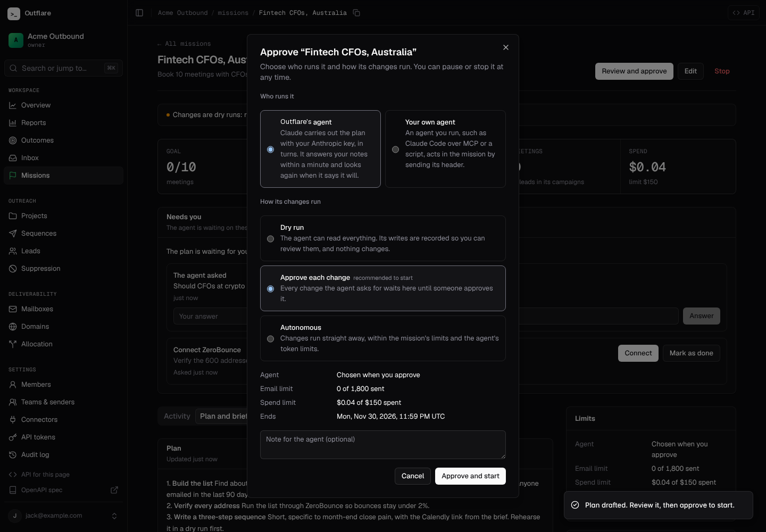
Task: Click the toast check-circle icon
Action: [575, 505]
